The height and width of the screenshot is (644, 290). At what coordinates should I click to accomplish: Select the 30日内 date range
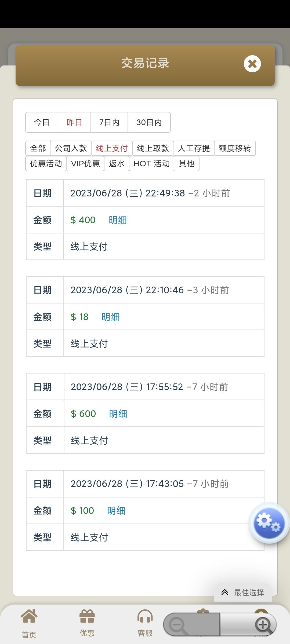click(149, 122)
